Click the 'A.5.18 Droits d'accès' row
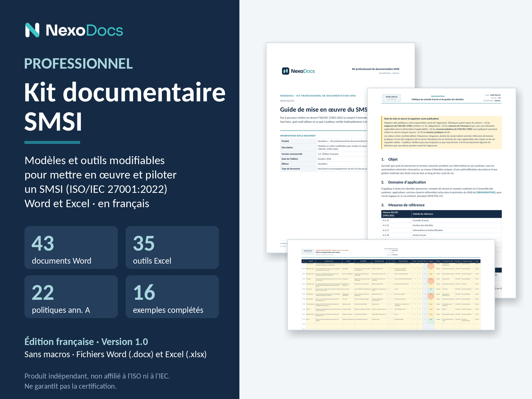 click(442, 235)
